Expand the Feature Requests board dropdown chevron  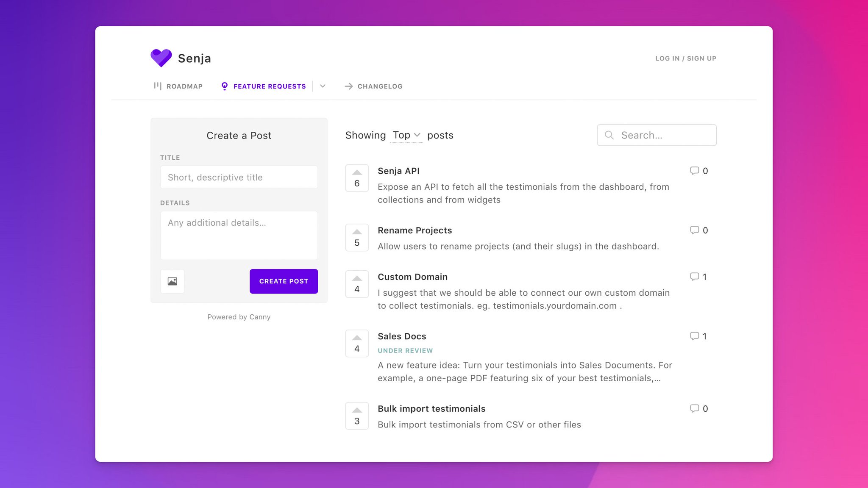323,86
